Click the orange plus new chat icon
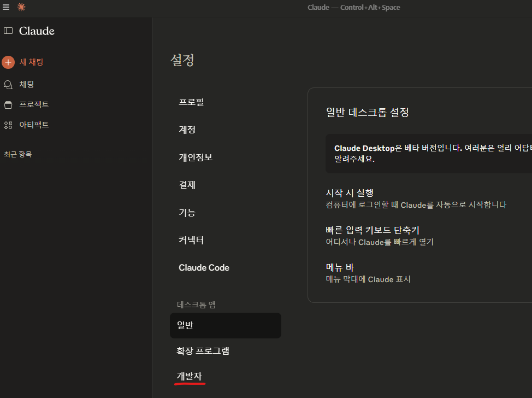Image resolution: width=532 pixels, height=398 pixels. (x=8, y=62)
